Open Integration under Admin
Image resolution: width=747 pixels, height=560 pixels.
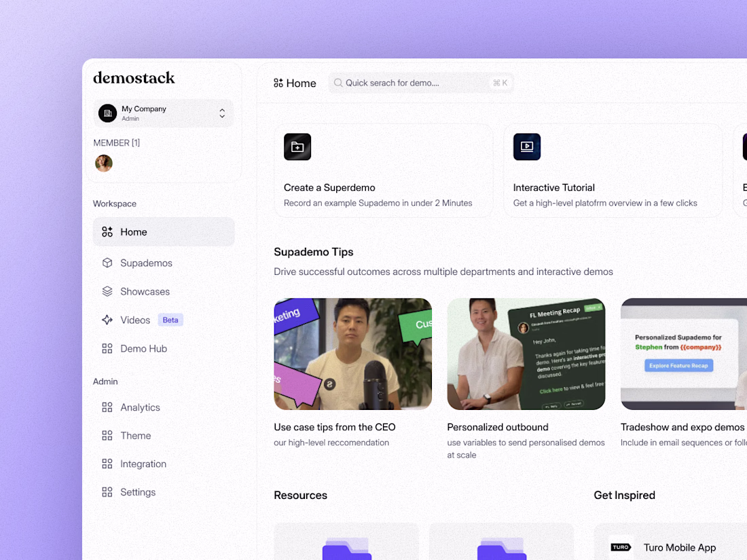pyautogui.click(x=143, y=464)
